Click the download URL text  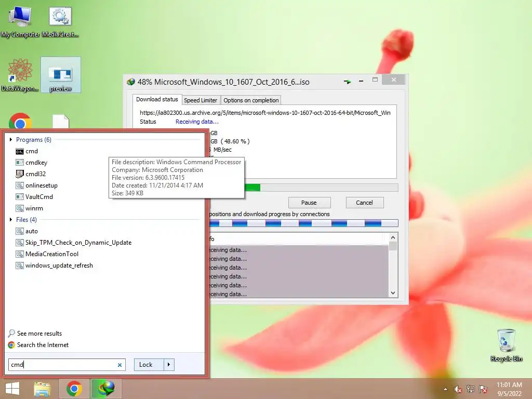(x=265, y=113)
